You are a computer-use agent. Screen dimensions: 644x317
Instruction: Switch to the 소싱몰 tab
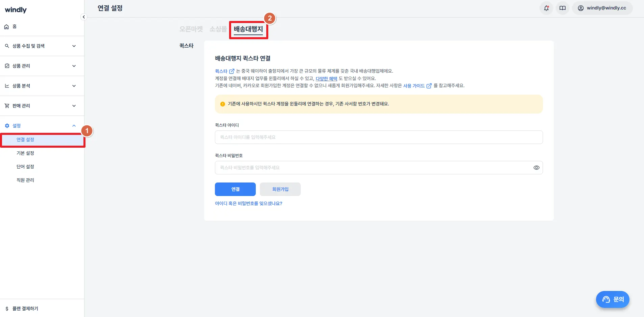pos(218,29)
